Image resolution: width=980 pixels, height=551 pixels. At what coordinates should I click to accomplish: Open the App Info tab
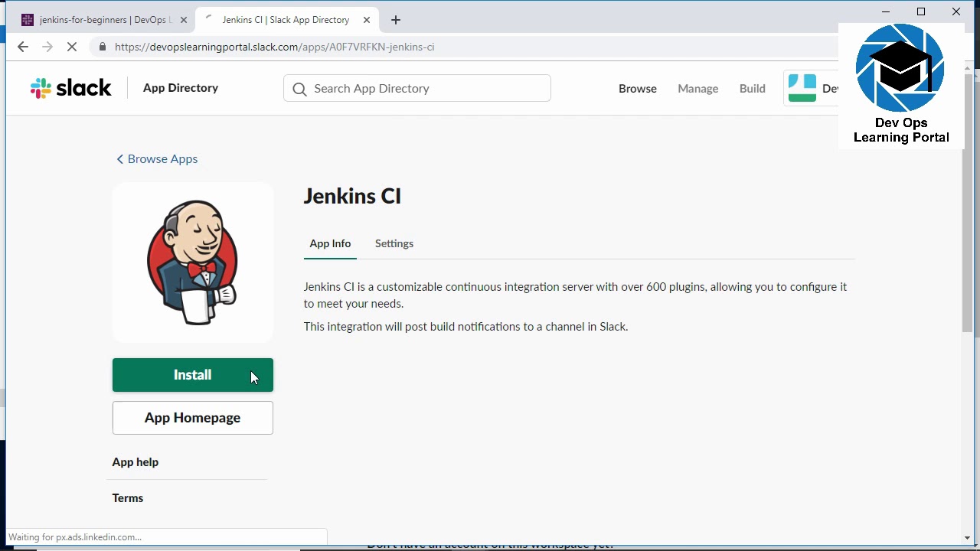pyautogui.click(x=330, y=243)
